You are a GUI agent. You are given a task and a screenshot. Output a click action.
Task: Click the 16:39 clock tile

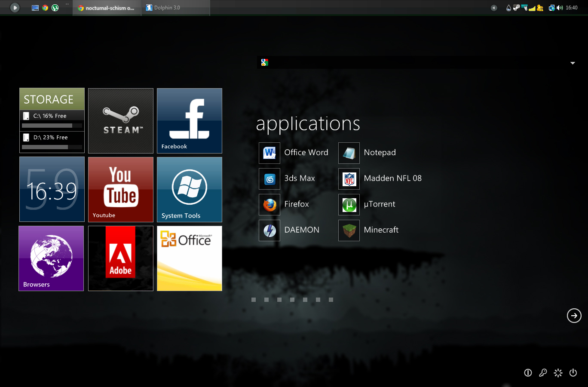click(x=52, y=190)
